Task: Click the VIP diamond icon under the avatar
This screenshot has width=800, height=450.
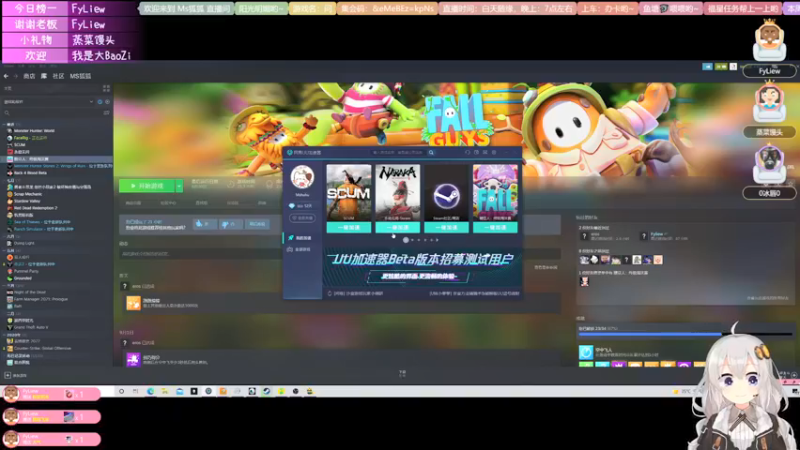Action: pos(292,206)
